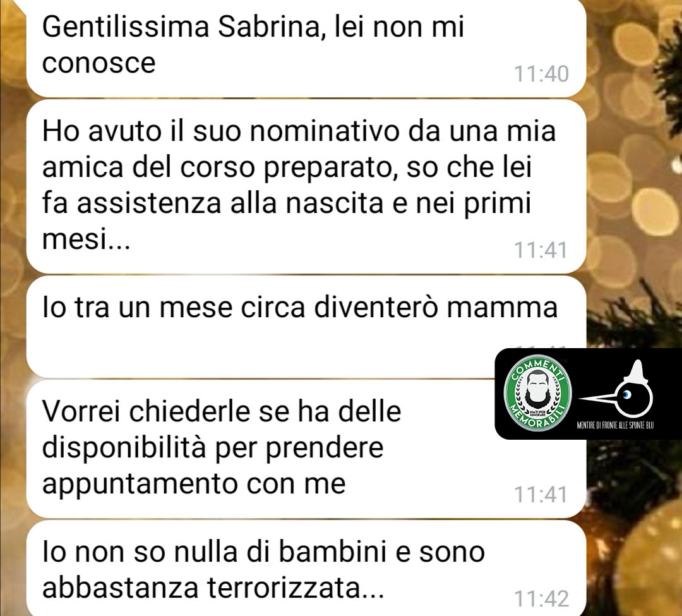The image size is (682, 616).
Task: Click the 11:40 timestamp
Action: coord(541,73)
